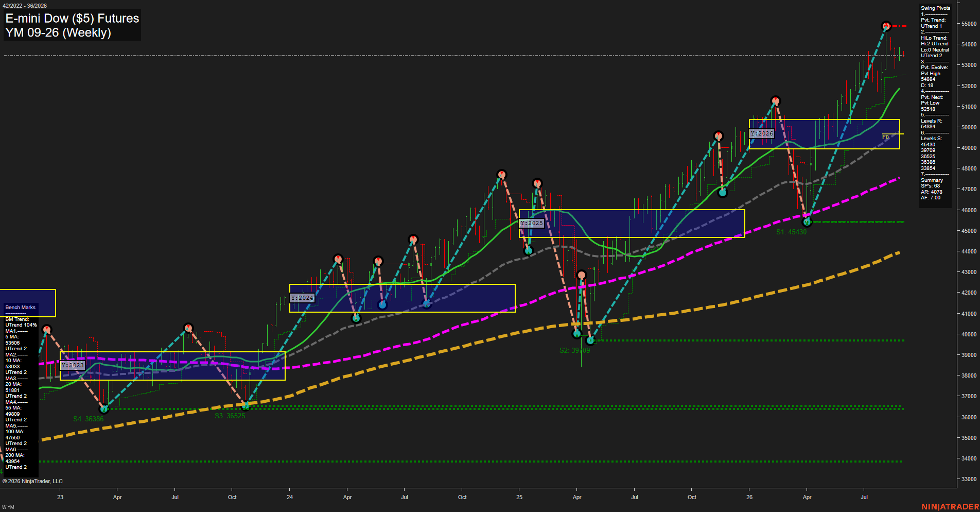The image size is (980, 512).
Task: Click the SP's: 68 summary entry
Action: pyautogui.click(x=930, y=186)
